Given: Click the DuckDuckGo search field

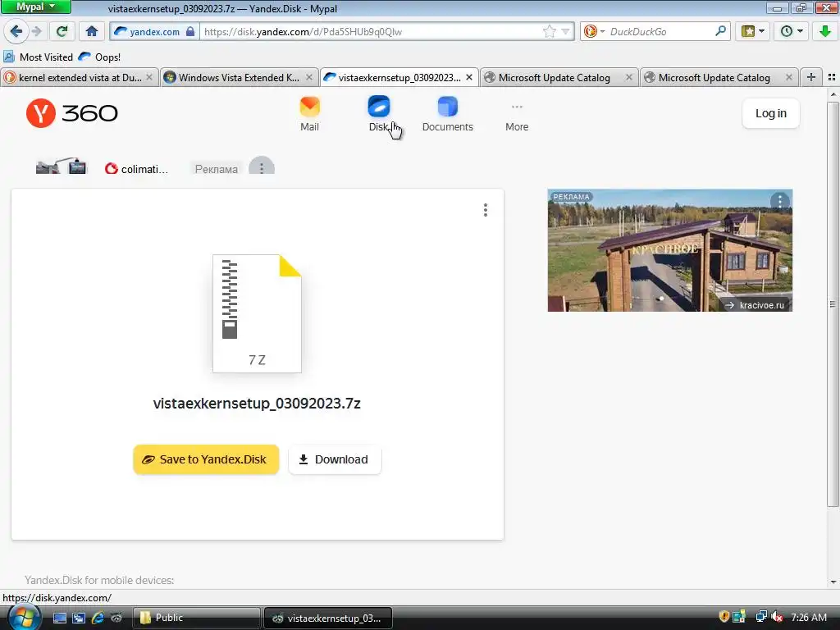Looking at the screenshot, I should click(x=660, y=32).
